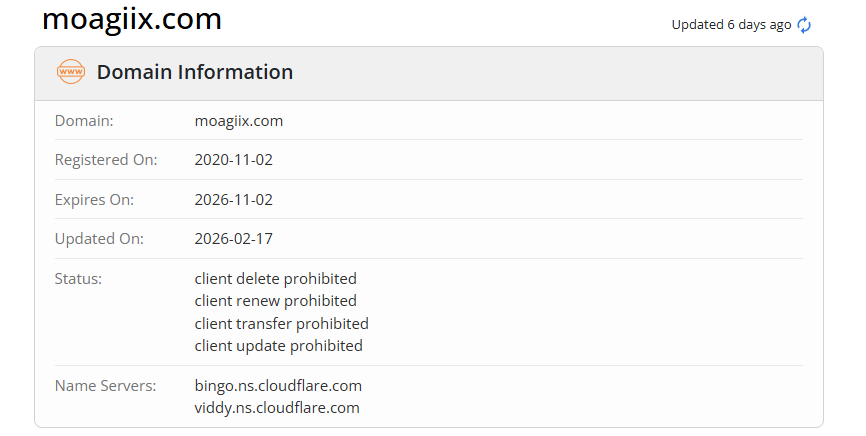This screenshot has height=436, width=866.
Task: Click the viddy.ns.cloudflare.com name server
Action: 277,408
